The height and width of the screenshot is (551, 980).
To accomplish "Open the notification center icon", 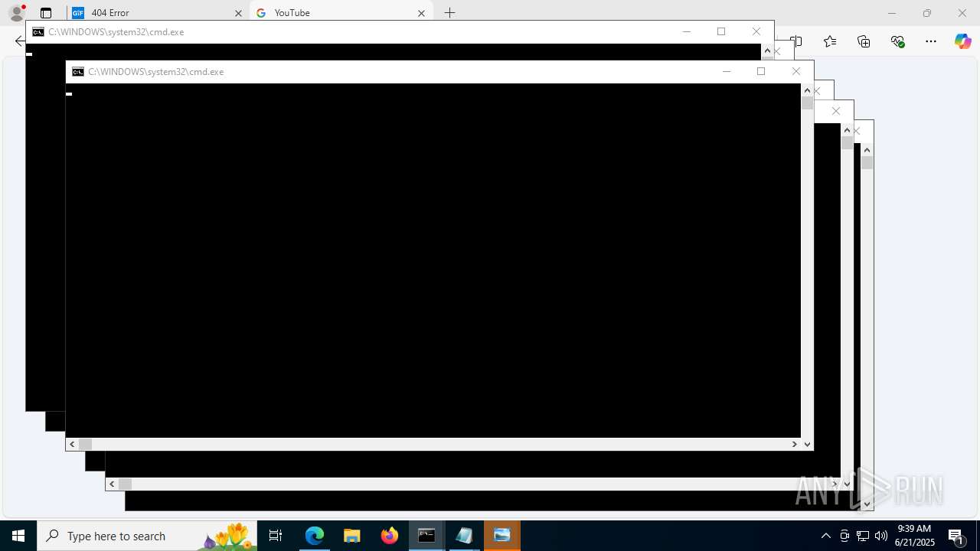I will pos(955,536).
